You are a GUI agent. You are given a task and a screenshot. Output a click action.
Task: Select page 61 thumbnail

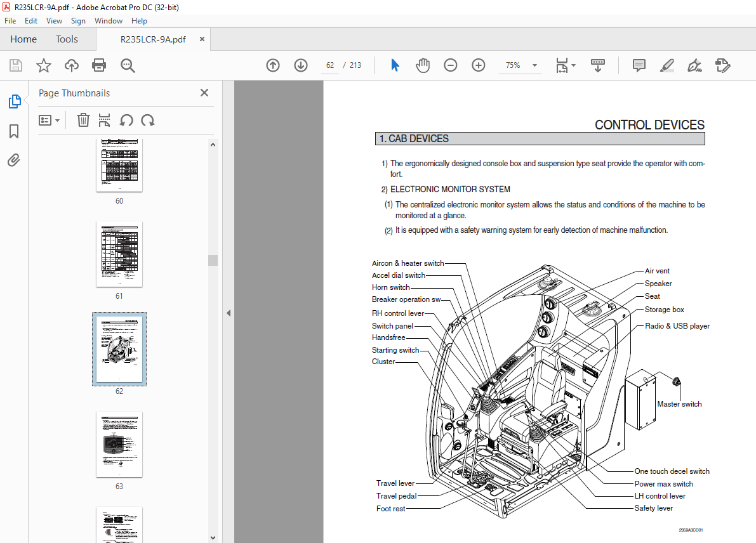pos(119,254)
